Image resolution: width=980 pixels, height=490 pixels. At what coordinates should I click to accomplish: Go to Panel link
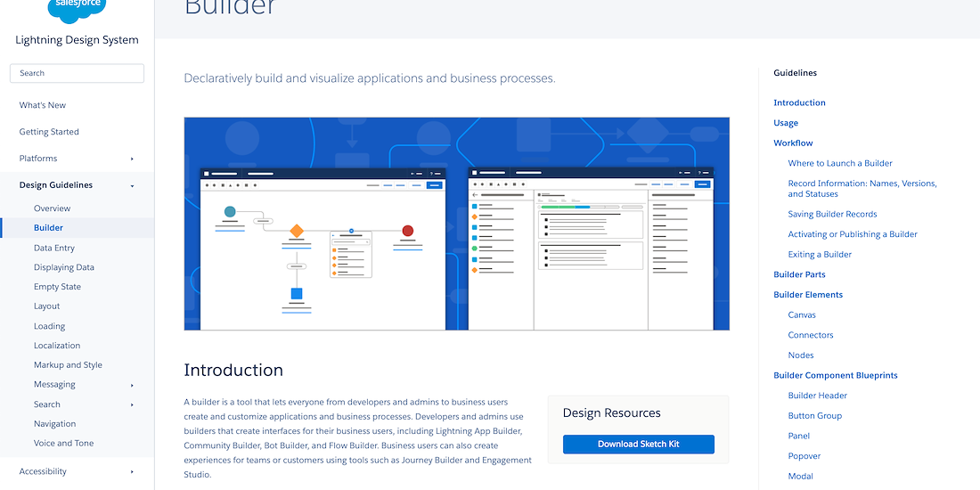tap(799, 436)
